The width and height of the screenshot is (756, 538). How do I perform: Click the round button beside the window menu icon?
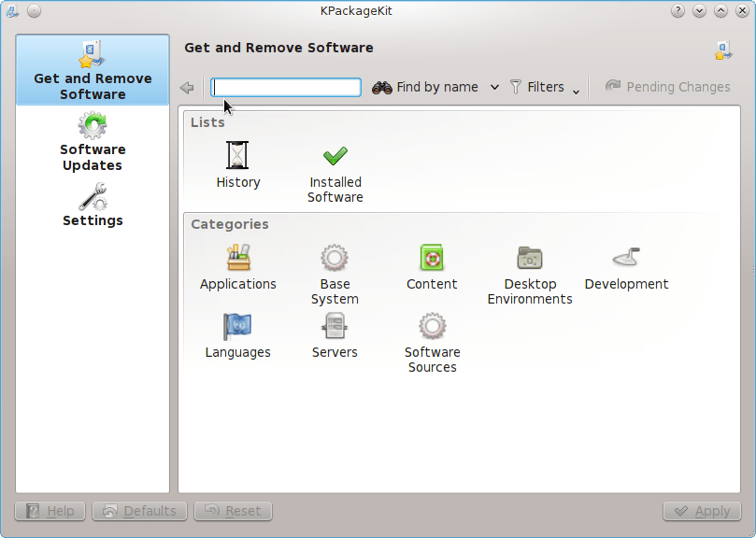(34, 10)
